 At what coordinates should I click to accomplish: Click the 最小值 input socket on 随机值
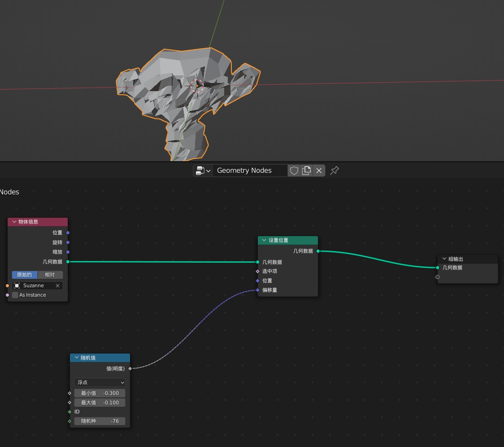70,393
